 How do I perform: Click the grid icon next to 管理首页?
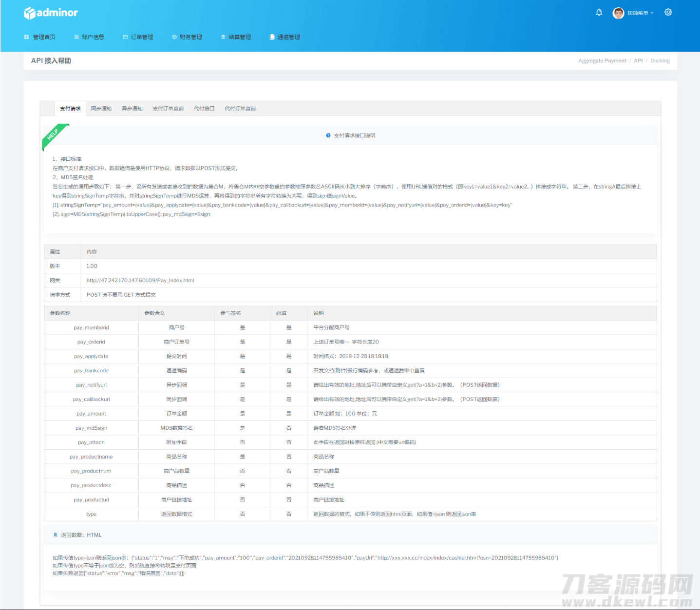[27, 37]
